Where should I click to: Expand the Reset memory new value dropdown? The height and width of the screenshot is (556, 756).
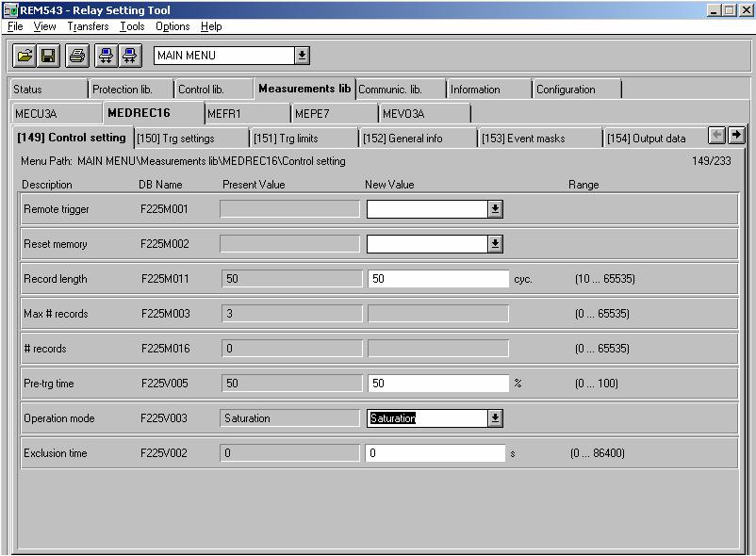coord(495,244)
